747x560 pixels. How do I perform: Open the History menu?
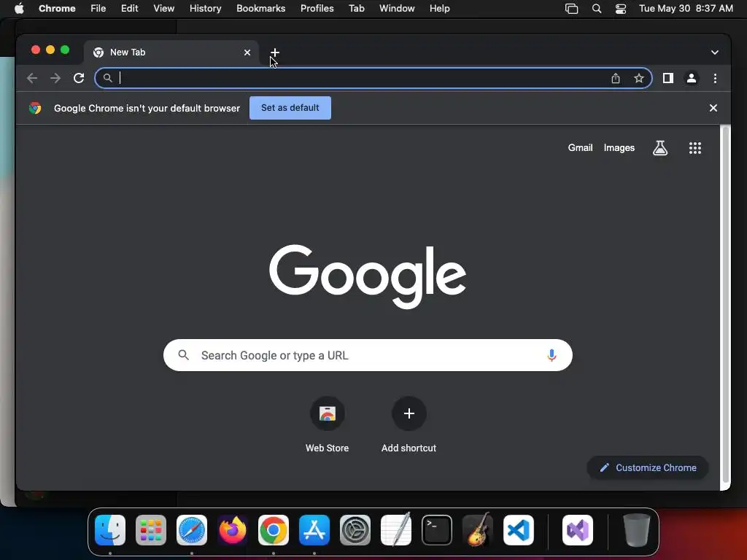point(205,9)
